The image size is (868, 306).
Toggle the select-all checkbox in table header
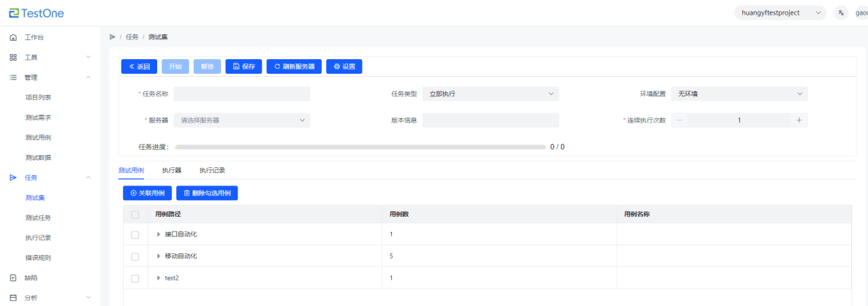tap(135, 215)
